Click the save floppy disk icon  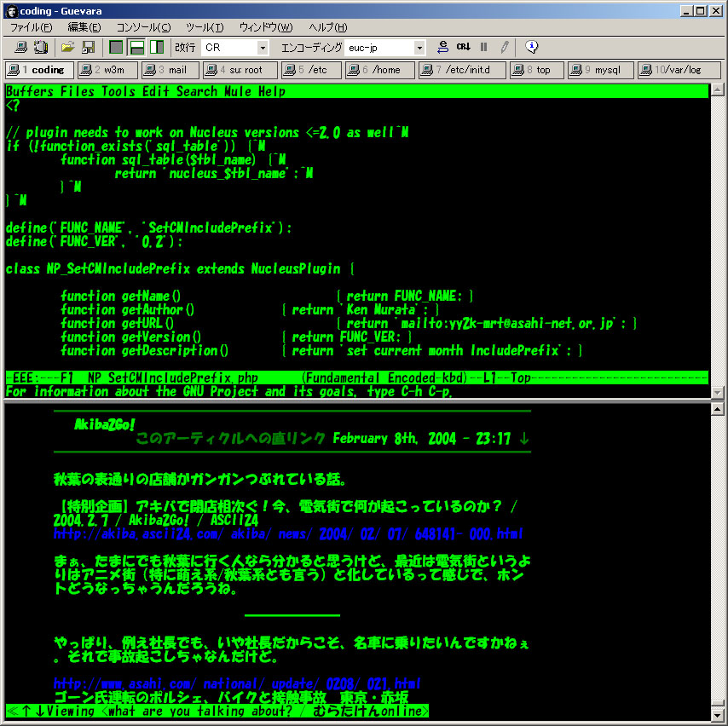(88, 48)
